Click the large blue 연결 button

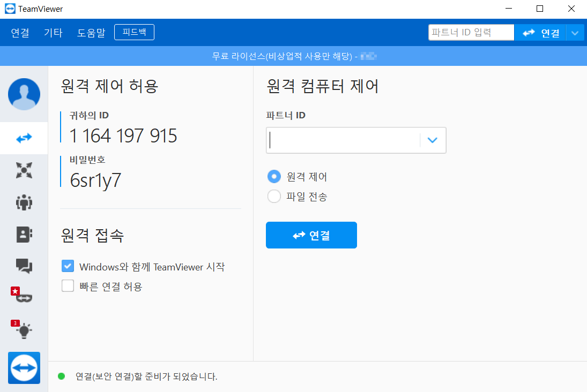(311, 235)
